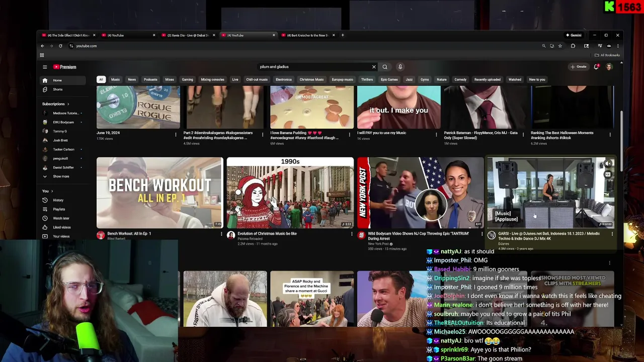Screen dimensions: 644x362
Task: Clear the search box with the X
Action: click(x=374, y=67)
